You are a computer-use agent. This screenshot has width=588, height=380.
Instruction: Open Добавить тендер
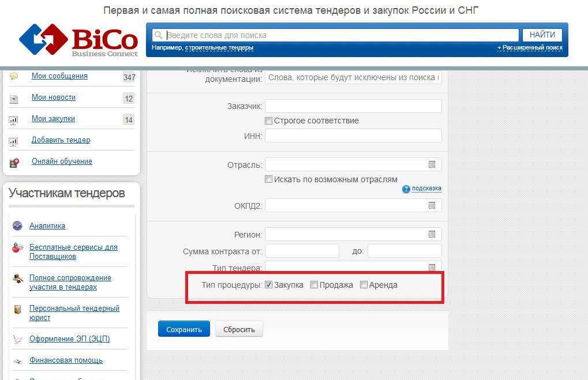click(61, 140)
